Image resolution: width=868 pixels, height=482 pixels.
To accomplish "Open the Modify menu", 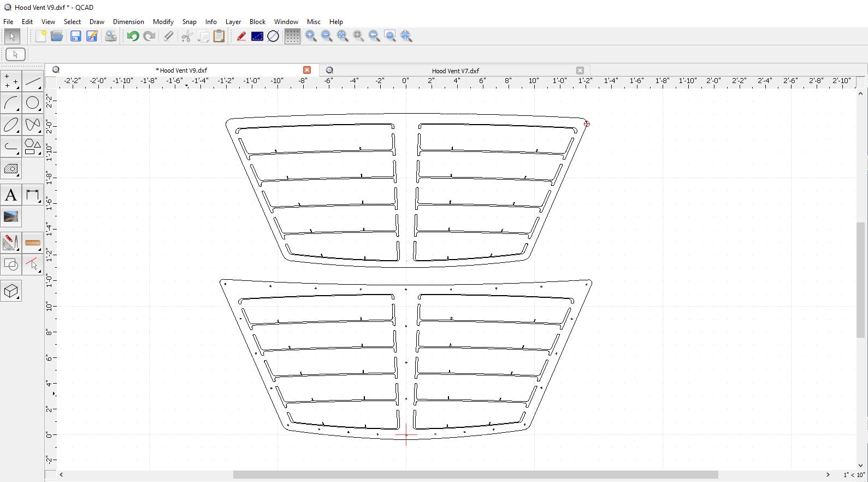I will (x=163, y=22).
